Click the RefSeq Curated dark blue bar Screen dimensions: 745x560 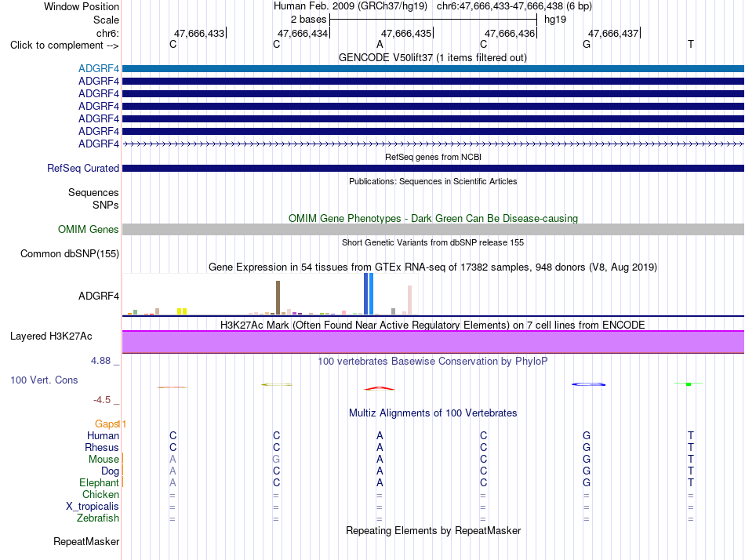(x=433, y=169)
